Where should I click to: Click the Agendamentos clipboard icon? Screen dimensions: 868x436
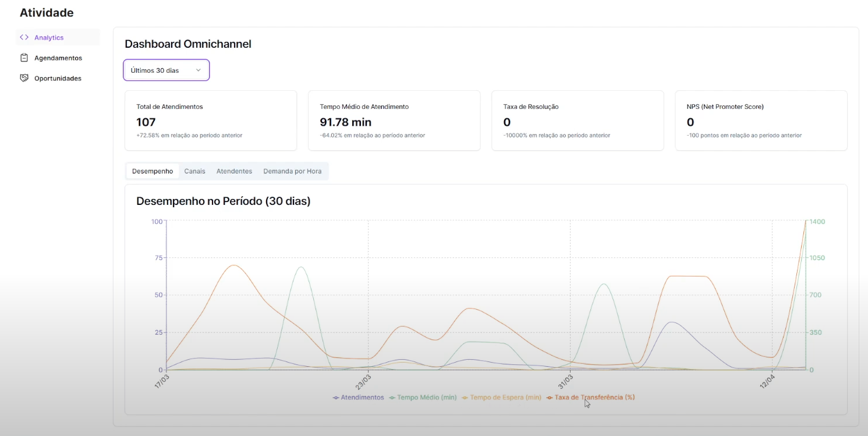(24, 58)
